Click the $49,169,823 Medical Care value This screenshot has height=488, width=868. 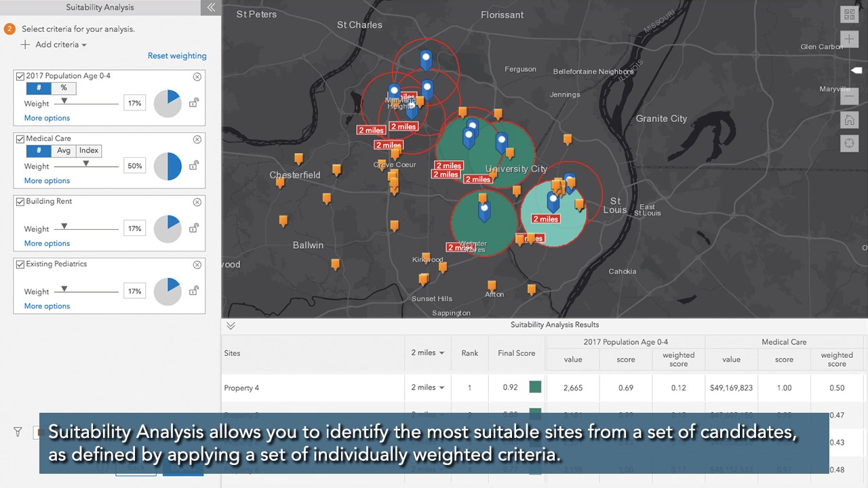732,388
